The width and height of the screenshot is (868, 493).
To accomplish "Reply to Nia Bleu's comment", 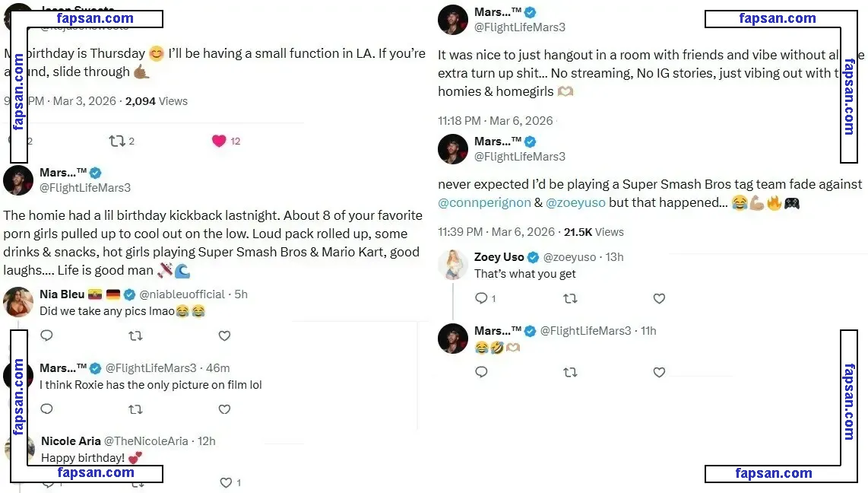I will (x=46, y=336).
